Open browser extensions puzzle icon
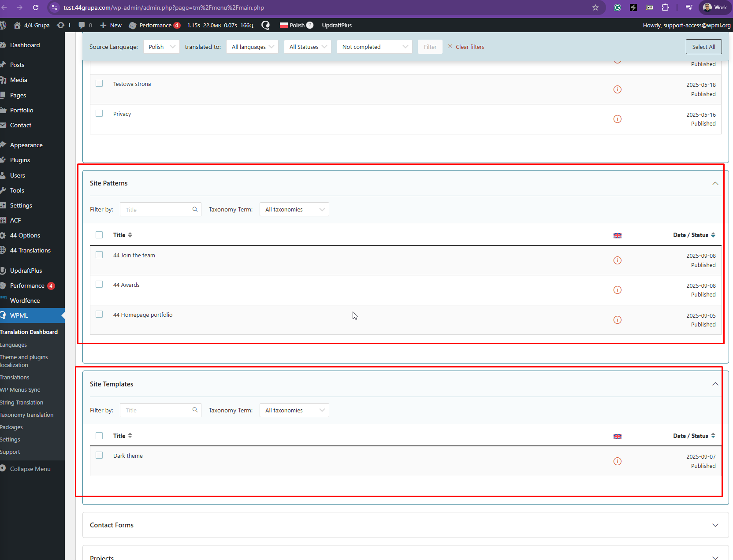The height and width of the screenshot is (560, 733). [x=665, y=7]
